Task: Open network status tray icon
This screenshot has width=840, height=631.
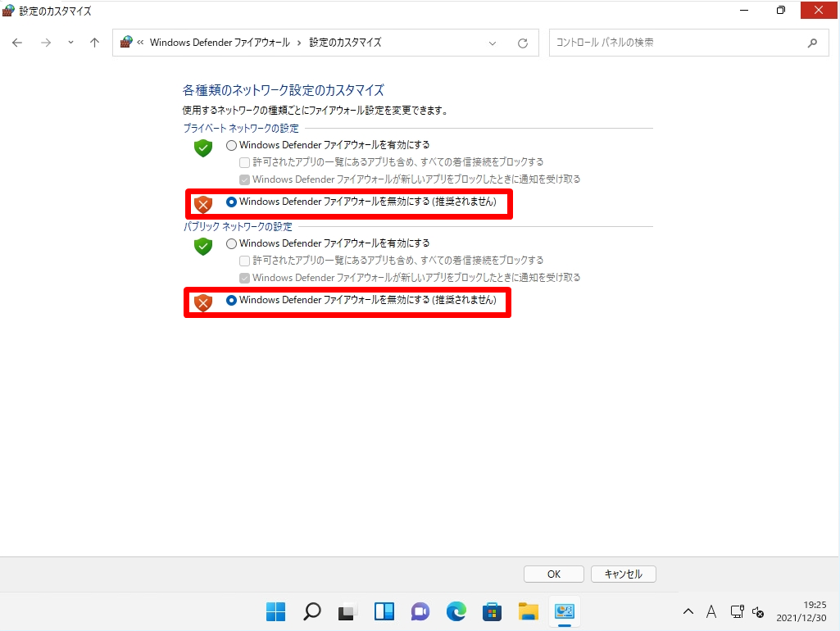Action: coord(737,611)
